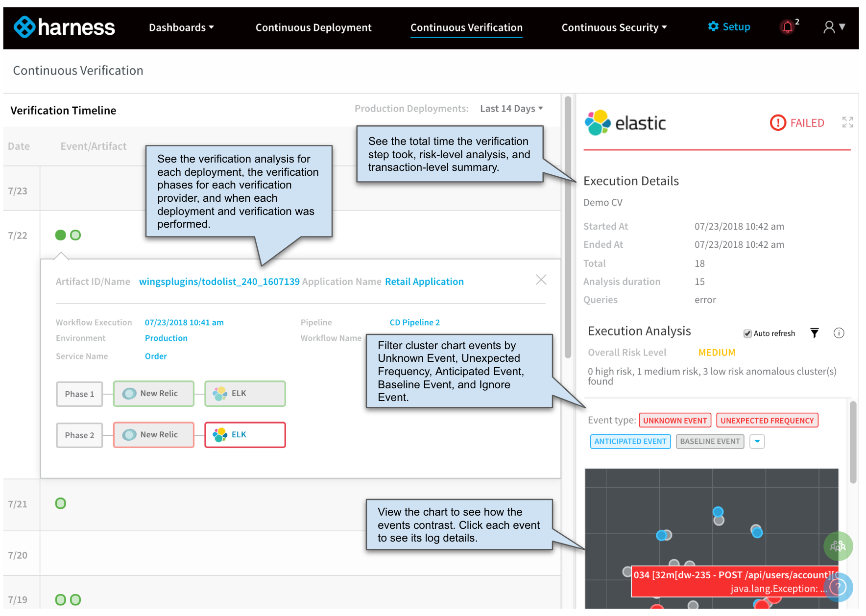Click the timeline panel vertical scrollbar
Image resolution: width=866 pixels, height=616 pixels.
click(x=568, y=227)
